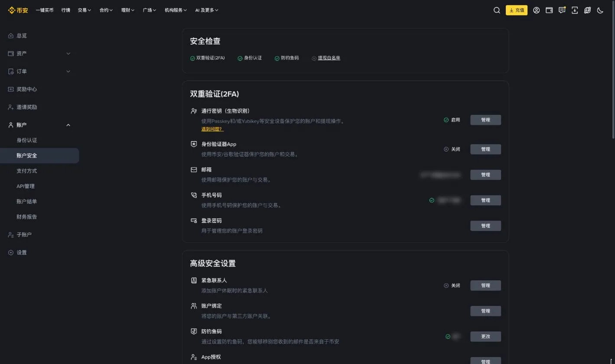Click 管理 for 通行密钥 (生物识别)
This screenshot has height=364, width=615.
pyautogui.click(x=485, y=120)
